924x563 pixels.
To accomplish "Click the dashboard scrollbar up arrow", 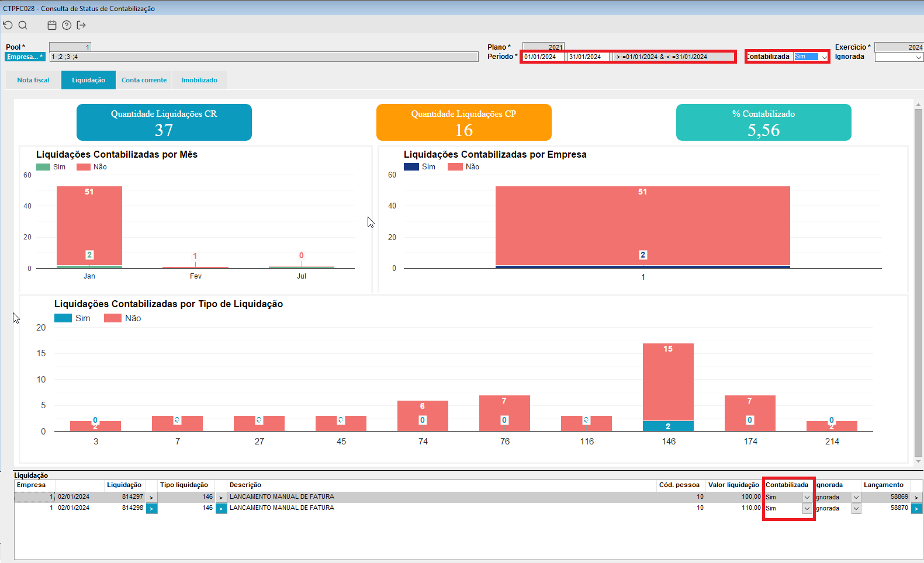I will [x=918, y=105].
